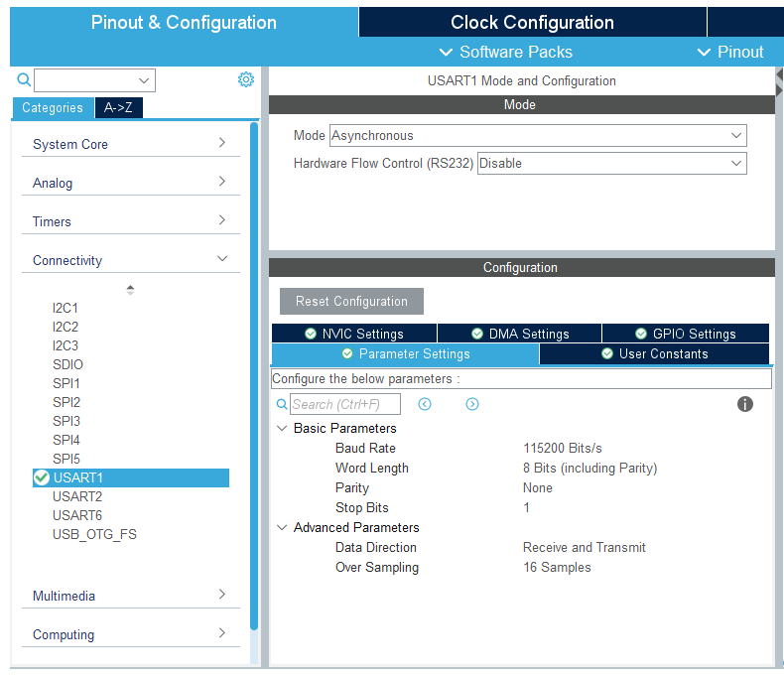The width and height of the screenshot is (784, 678).
Task: Click the parameter search magnifier icon
Action: click(282, 404)
